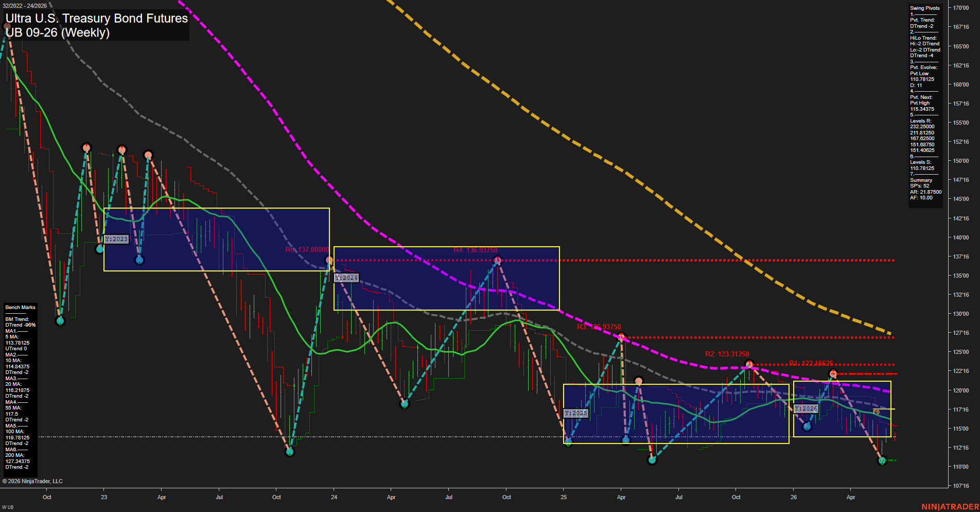This screenshot has height=512, width=980.
Task: Click the R3: 126.93750 resistance label
Action: (599, 327)
